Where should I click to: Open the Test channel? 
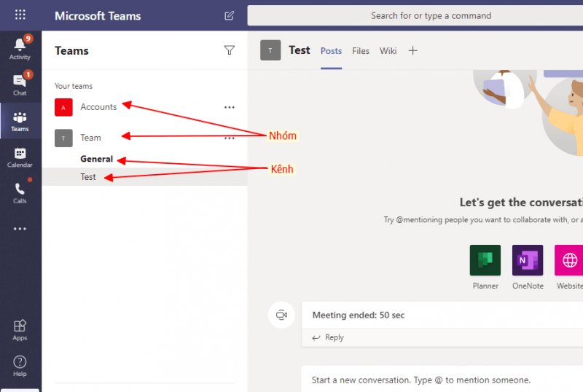pos(144,176)
